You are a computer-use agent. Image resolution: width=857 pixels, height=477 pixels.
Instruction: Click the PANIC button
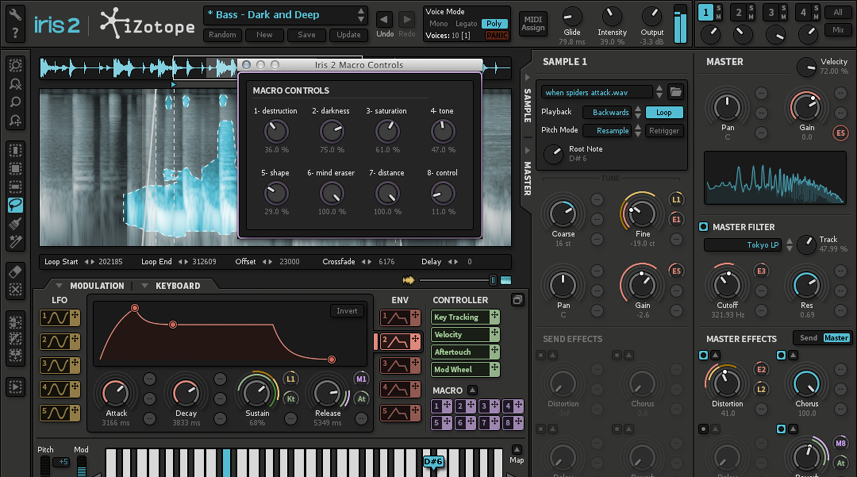coord(496,36)
